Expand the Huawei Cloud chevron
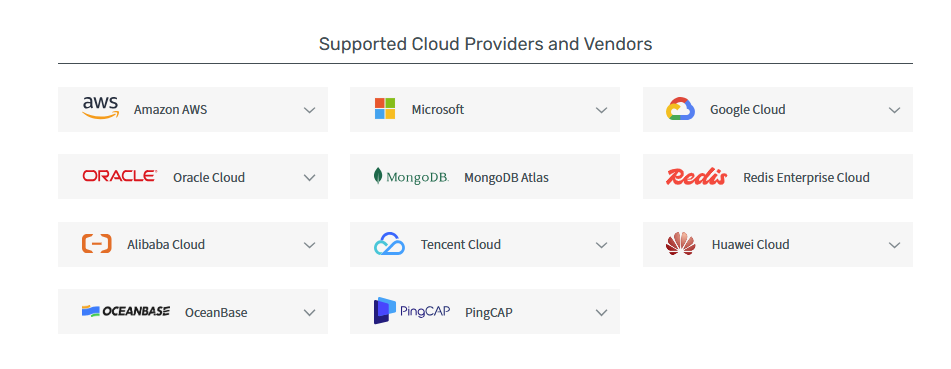This screenshot has width=951, height=369. pyautogui.click(x=895, y=245)
